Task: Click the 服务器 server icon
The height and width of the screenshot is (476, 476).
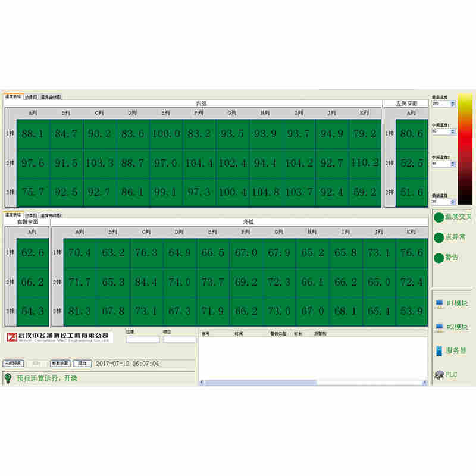Action: [x=439, y=350]
